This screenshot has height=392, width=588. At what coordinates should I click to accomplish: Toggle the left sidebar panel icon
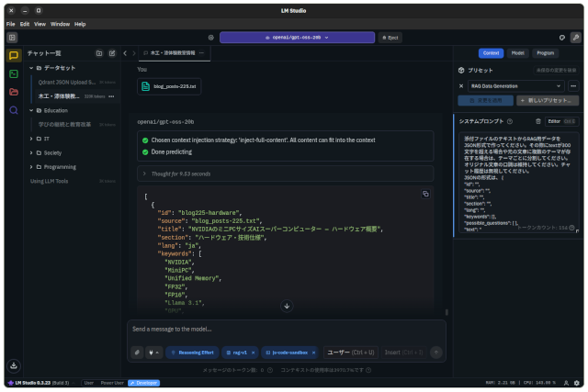tap(12, 38)
